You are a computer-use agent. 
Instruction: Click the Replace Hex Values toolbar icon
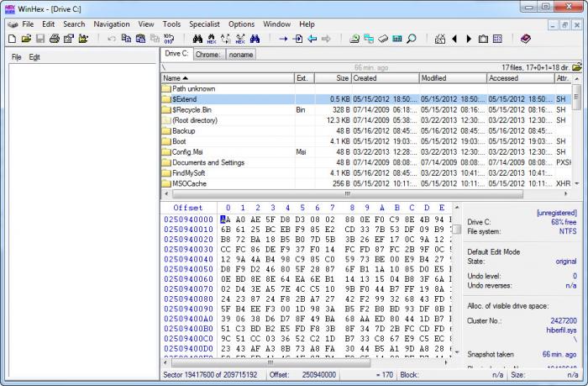[x=240, y=39]
